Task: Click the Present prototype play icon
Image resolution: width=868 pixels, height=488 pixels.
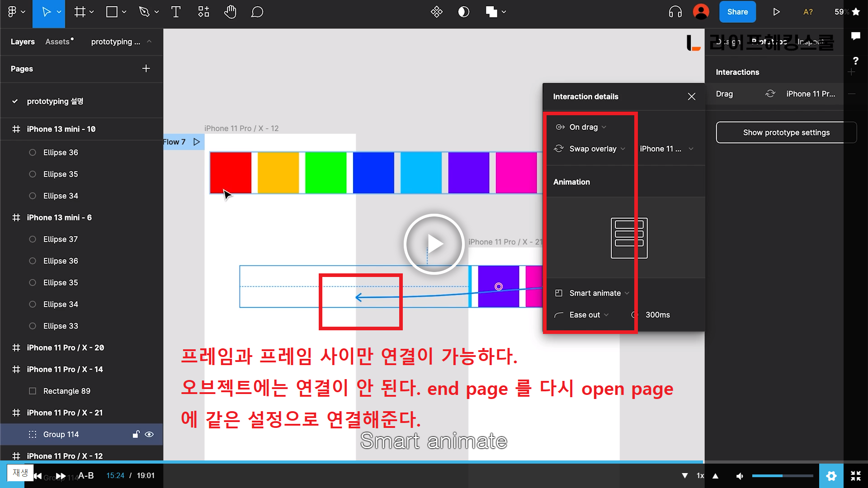Action: click(776, 12)
